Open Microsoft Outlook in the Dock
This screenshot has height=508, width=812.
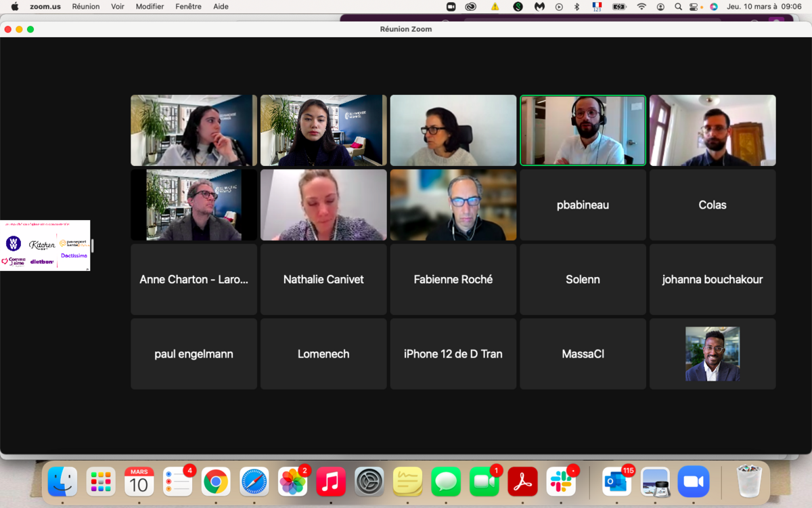616,482
